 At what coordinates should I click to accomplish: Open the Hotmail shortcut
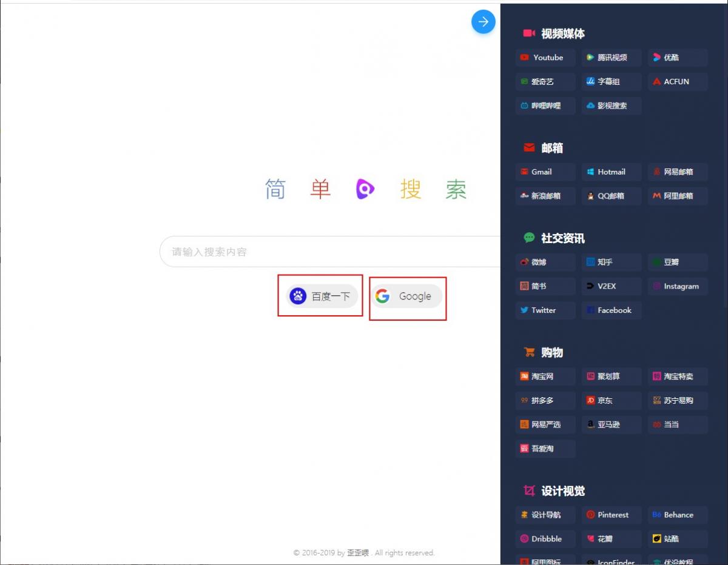point(612,172)
